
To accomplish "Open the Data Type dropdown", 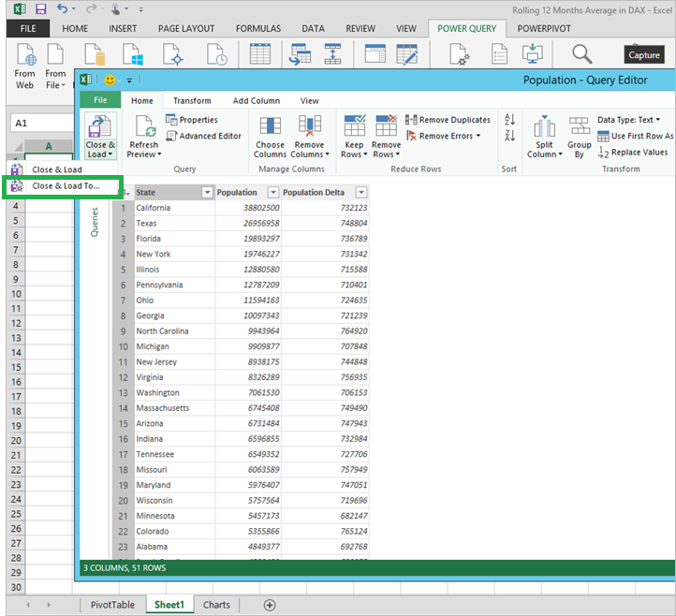I will pyautogui.click(x=628, y=120).
